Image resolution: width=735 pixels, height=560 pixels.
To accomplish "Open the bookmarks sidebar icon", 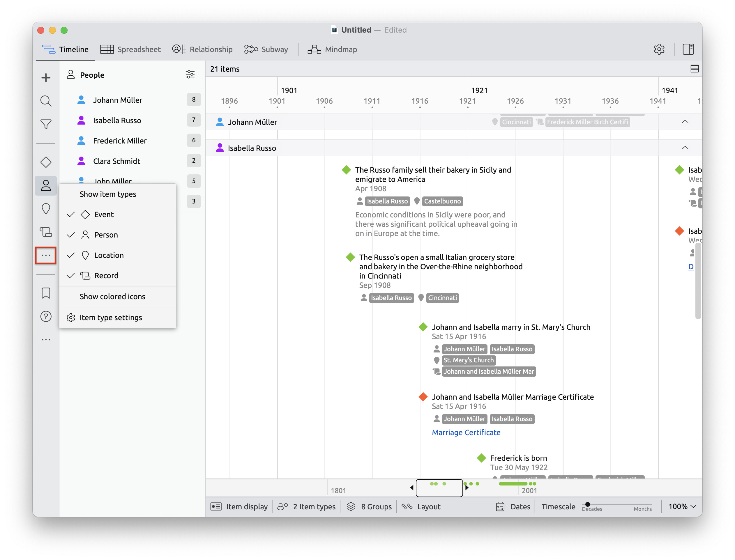I will 46,293.
